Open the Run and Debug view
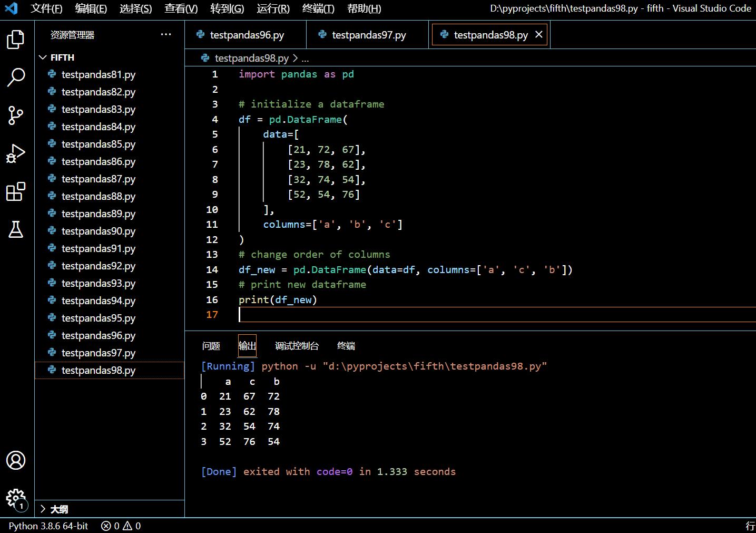The image size is (756, 533). point(16,153)
